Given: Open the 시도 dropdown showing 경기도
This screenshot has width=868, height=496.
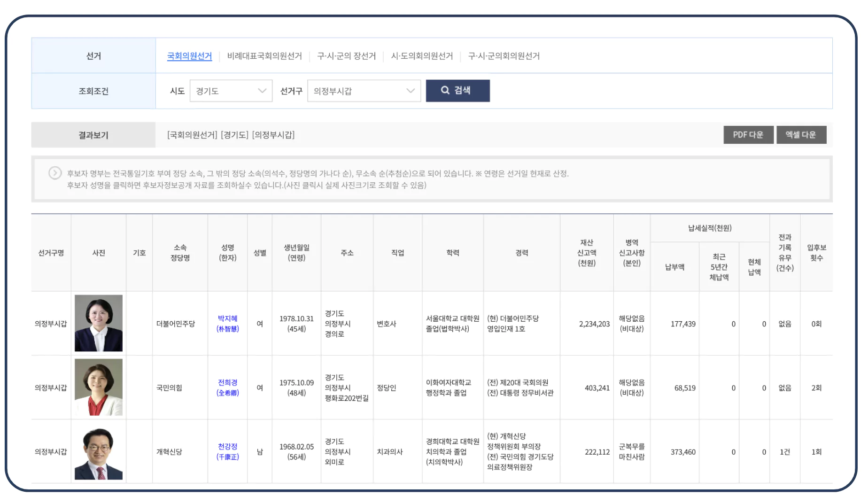Looking at the screenshot, I should pyautogui.click(x=231, y=91).
